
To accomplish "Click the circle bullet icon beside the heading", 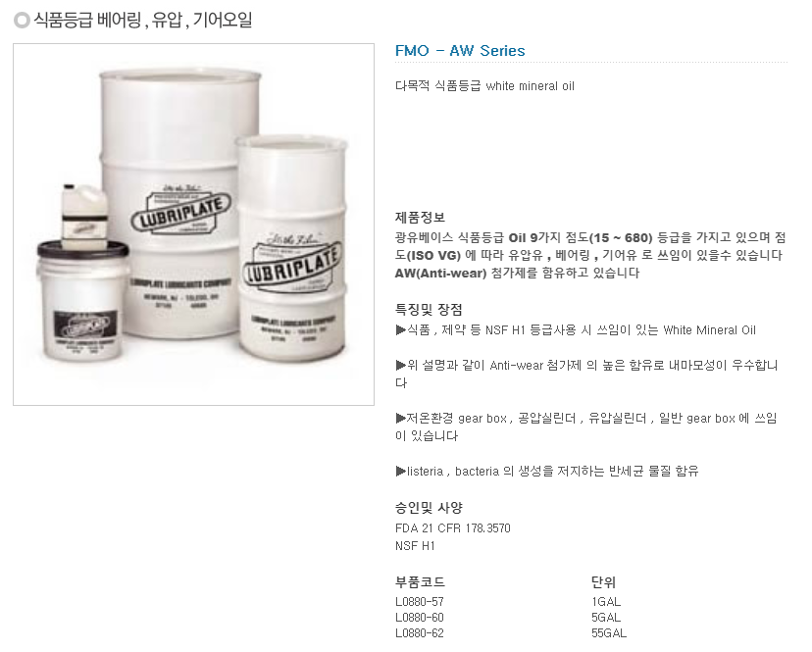I will pyautogui.click(x=22, y=21).
